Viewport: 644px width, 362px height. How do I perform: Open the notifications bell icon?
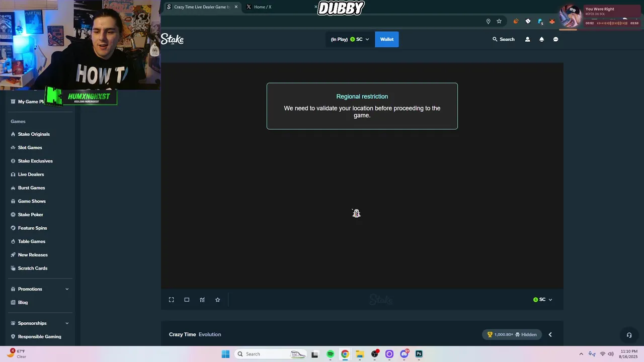pyautogui.click(x=541, y=39)
